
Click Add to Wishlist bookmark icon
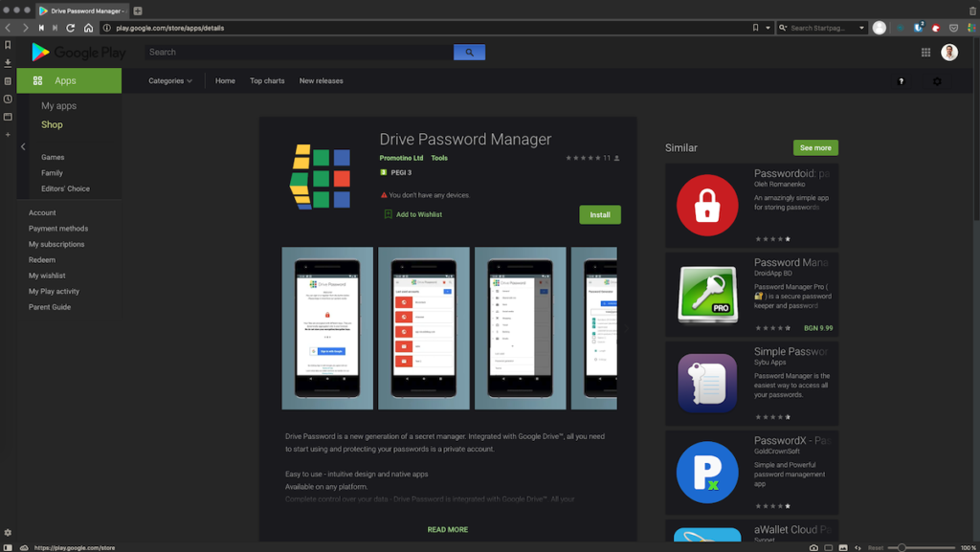389,214
